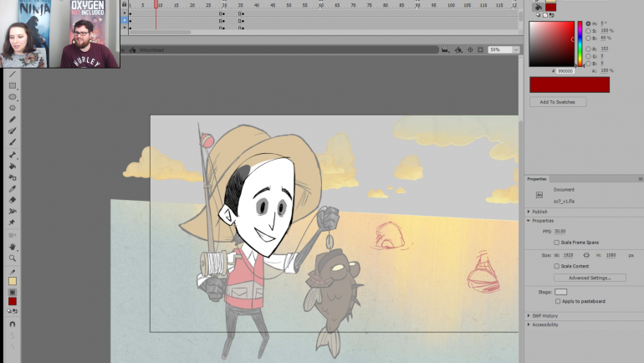The width and height of the screenshot is (644, 363).
Task: Click the Add To Swatches button
Action: 558,102
